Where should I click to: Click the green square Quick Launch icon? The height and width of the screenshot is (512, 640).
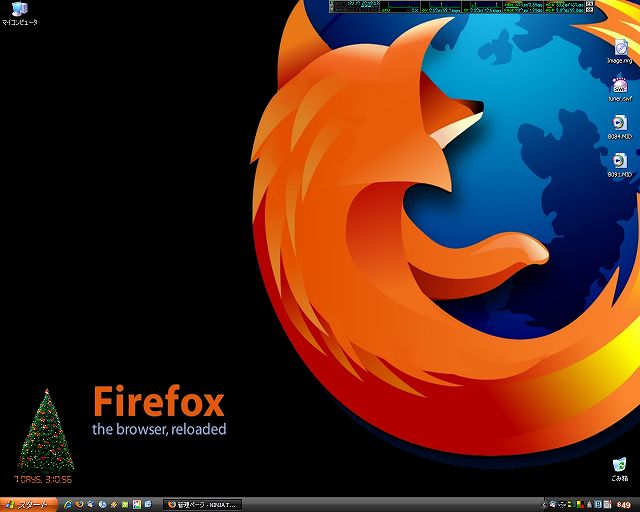pos(125,505)
